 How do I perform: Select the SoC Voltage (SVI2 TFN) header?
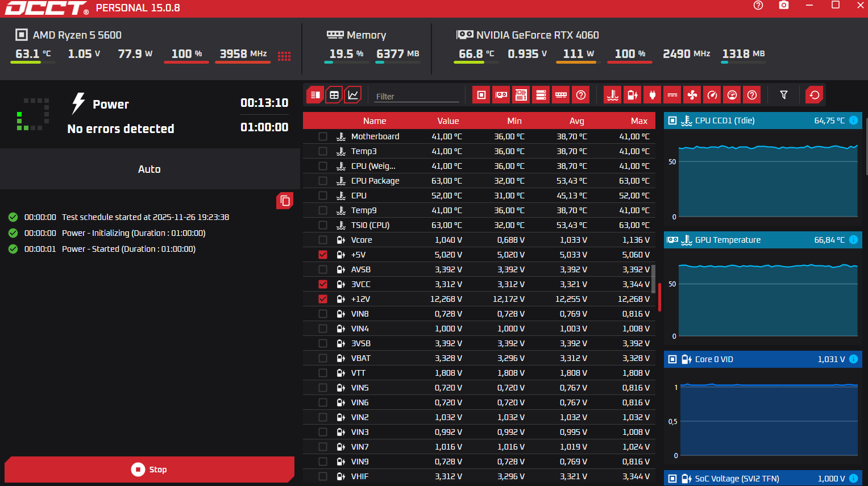click(x=763, y=479)
